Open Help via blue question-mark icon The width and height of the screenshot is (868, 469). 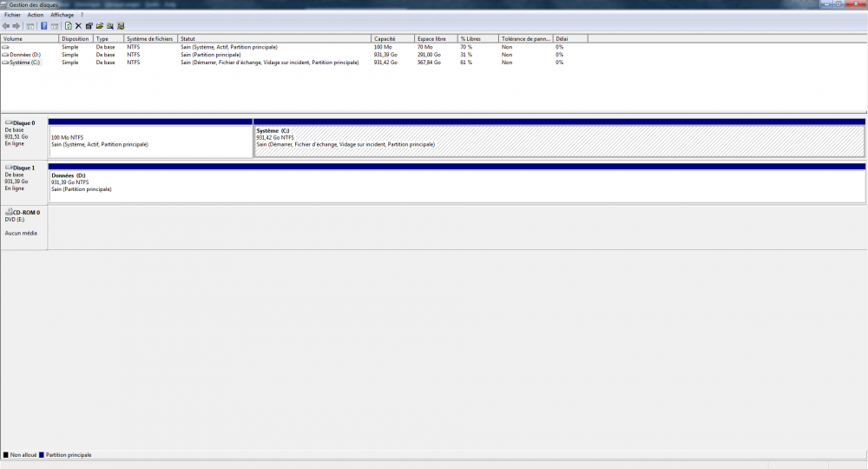43,26
